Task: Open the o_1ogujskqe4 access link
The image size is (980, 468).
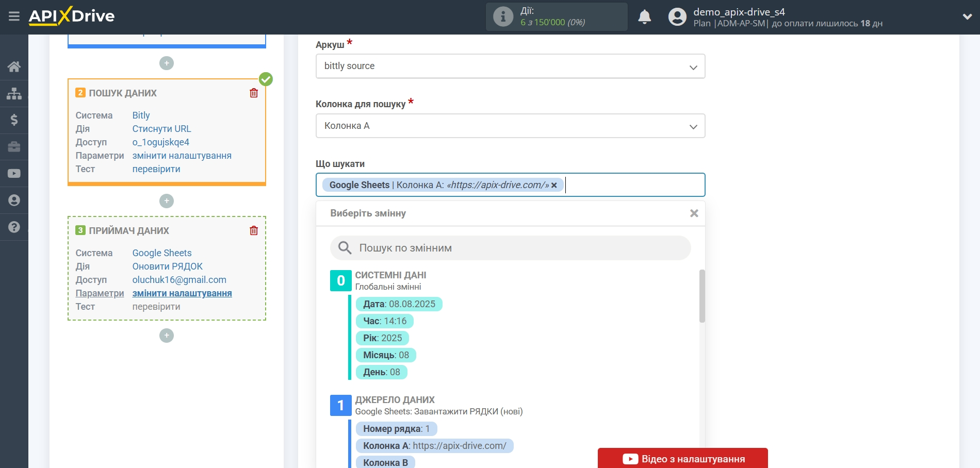Action: pyautogui.click(x=160, y=142)
